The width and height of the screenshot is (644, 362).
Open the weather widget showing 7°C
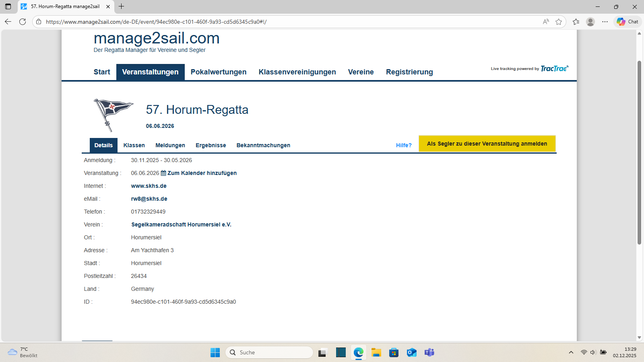23,352
